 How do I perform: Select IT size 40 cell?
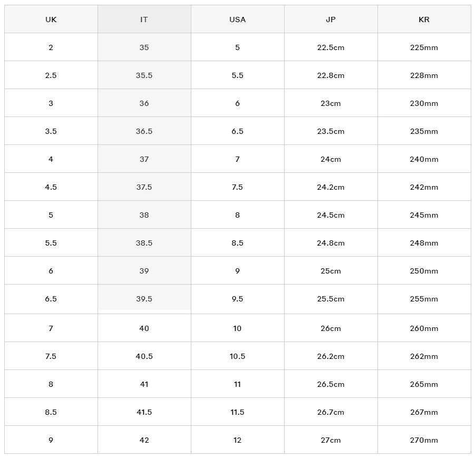point(144,328)
